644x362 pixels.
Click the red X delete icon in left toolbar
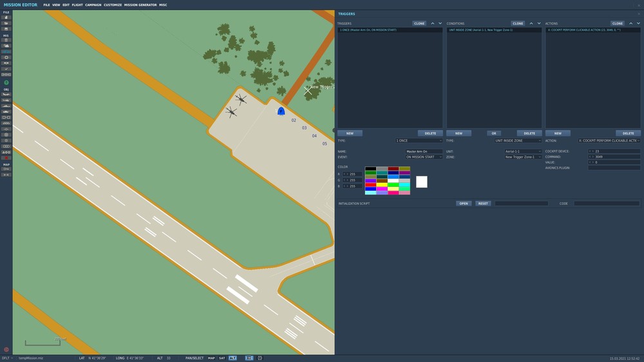(6, 158)
